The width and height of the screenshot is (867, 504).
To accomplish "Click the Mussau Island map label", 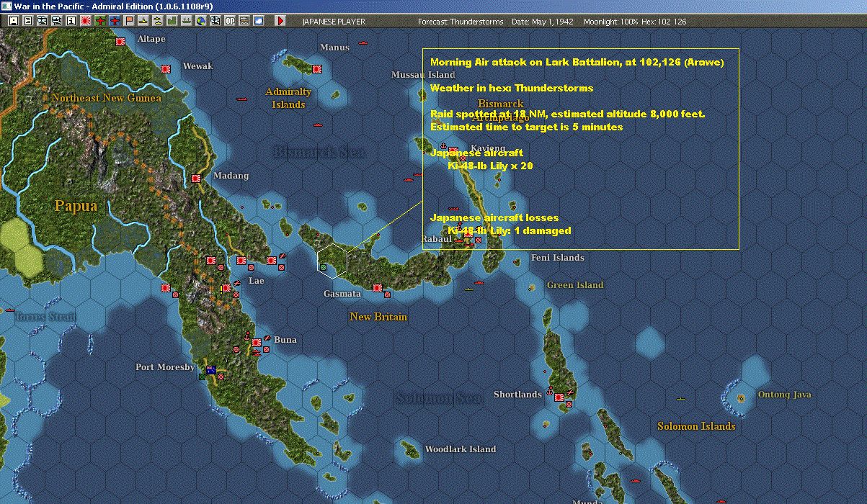I will (423, 75).
